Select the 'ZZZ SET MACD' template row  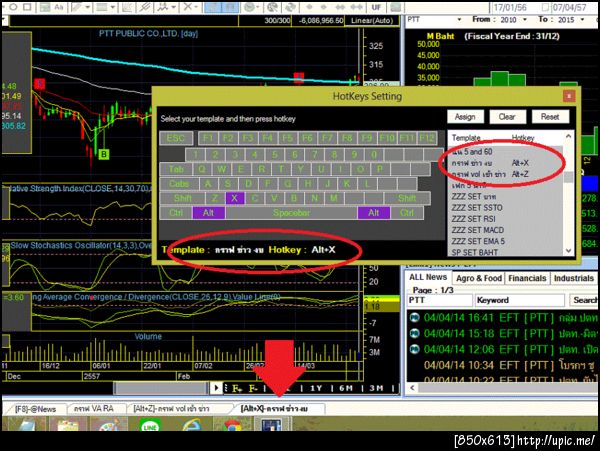click(x=505, y=230)
